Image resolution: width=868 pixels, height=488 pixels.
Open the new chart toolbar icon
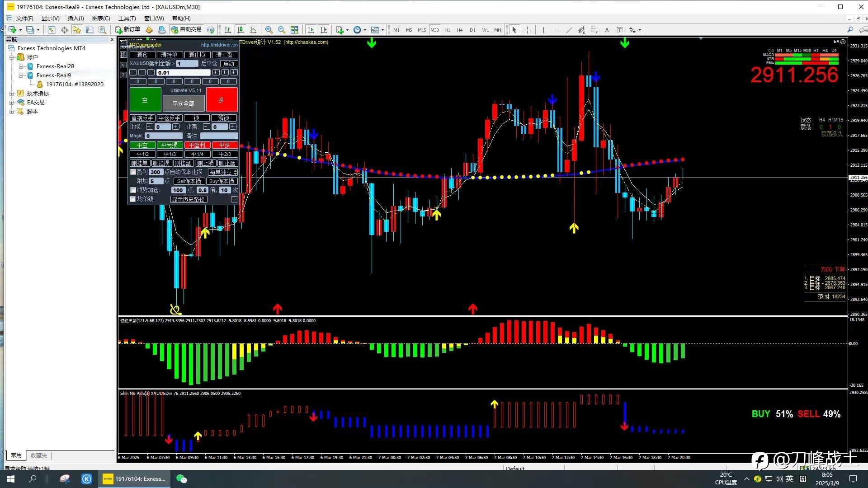click(12, 30)
